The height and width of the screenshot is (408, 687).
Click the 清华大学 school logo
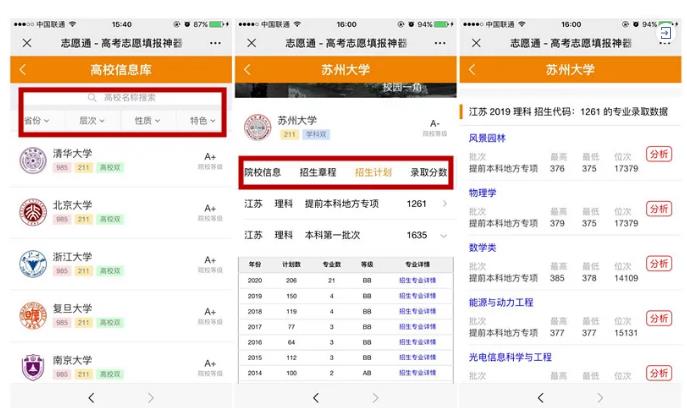tap(33, 160)
